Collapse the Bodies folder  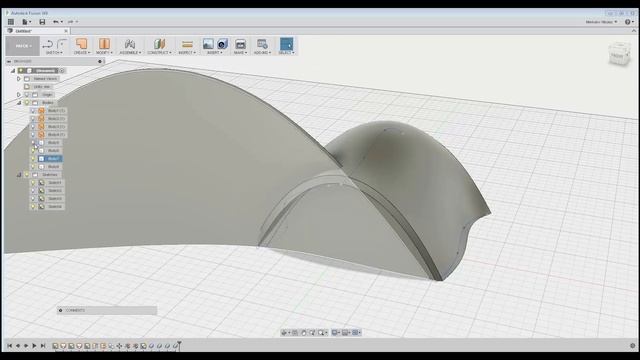click(19, 103)
